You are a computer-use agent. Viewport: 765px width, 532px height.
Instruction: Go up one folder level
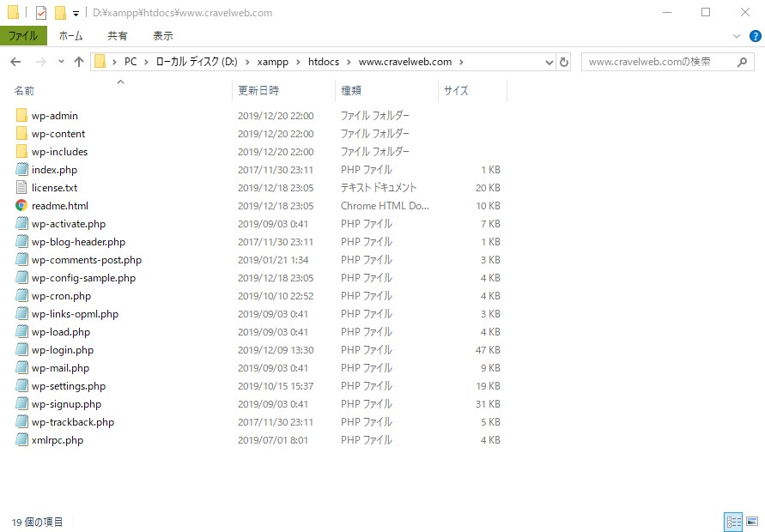[x=78, y=62]
